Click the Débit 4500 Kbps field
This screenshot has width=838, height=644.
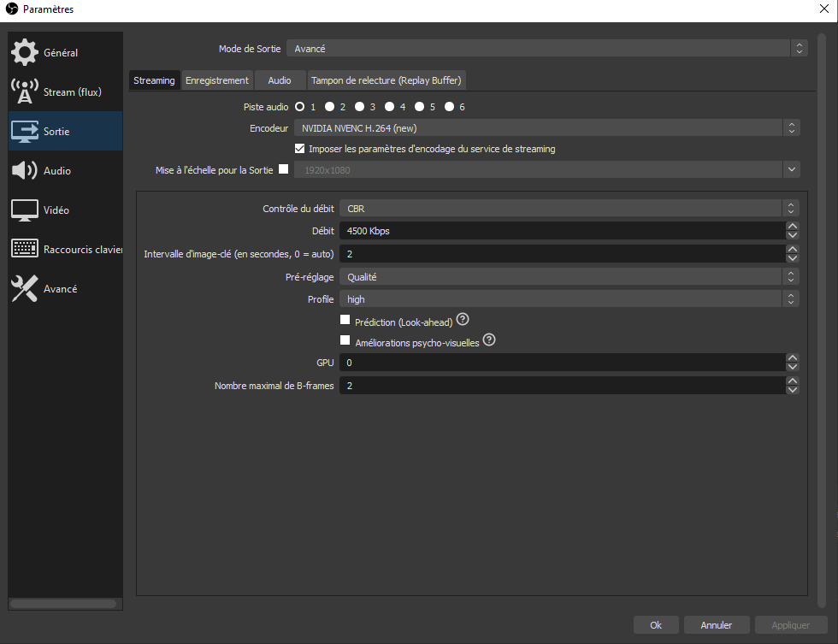[563, 231]
